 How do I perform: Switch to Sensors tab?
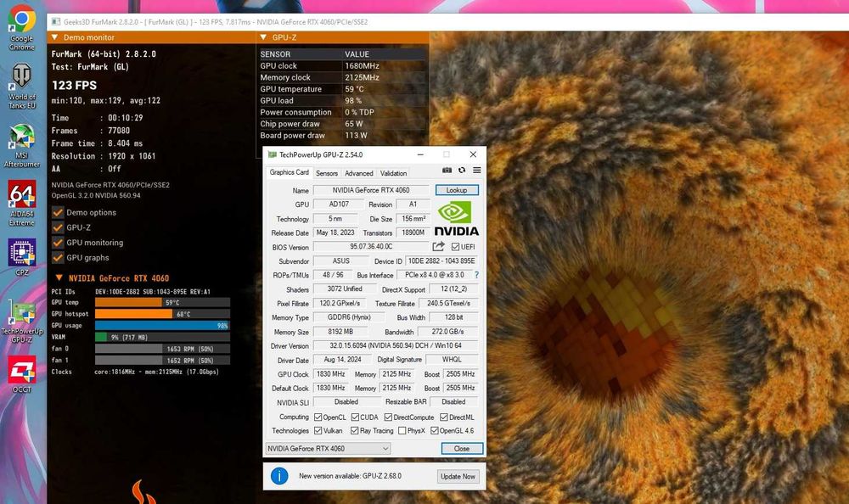pos(327,173)
